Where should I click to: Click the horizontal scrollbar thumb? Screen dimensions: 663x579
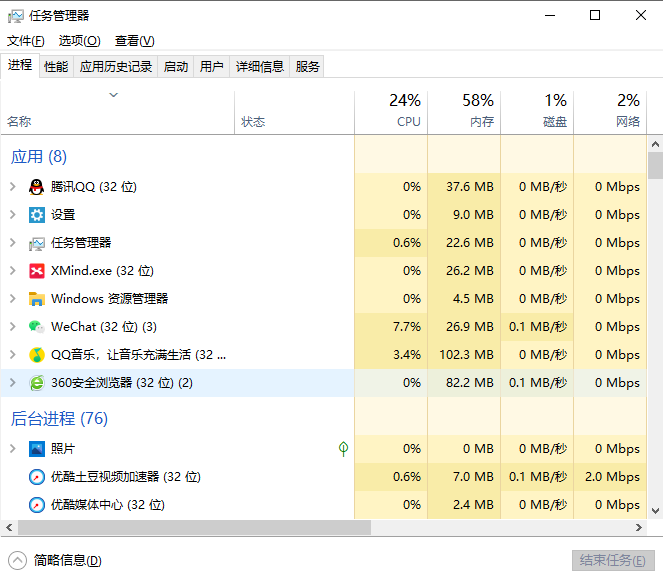(190, 527)
